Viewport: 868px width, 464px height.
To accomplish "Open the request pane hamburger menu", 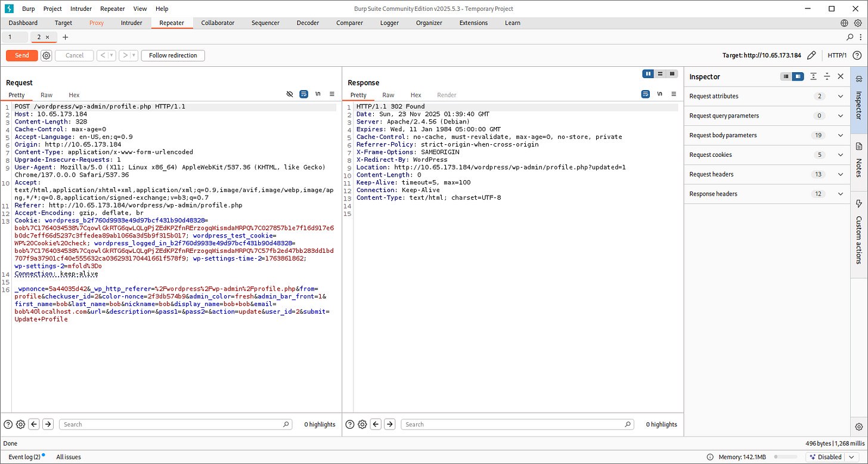I will (332, 94).
